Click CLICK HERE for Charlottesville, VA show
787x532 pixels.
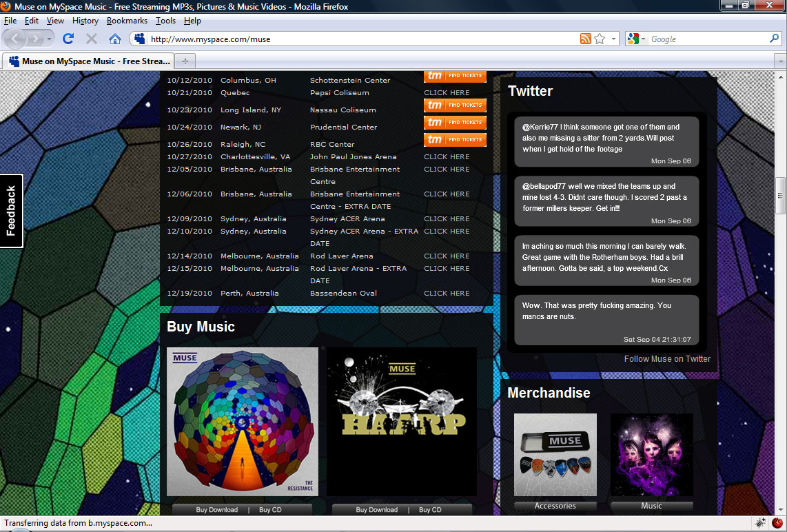(x=447, y=156)
